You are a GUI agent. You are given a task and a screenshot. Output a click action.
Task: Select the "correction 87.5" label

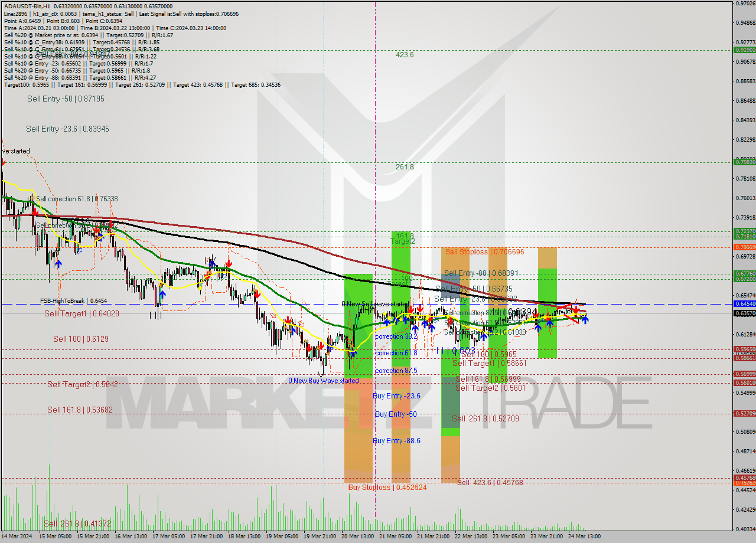click(396, 371)
